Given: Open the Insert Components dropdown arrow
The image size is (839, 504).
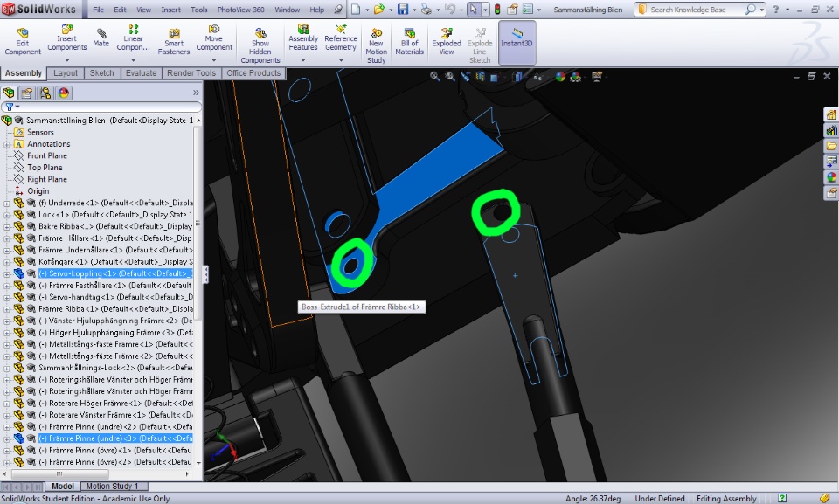Looking at the screenshot, I should pyautogui.click(x=67, y=60).
